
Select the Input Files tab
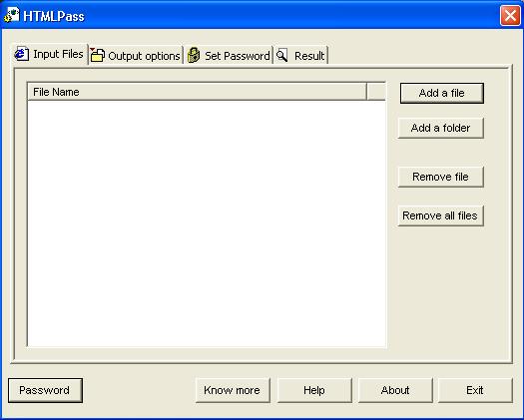[x=50, y=54]
